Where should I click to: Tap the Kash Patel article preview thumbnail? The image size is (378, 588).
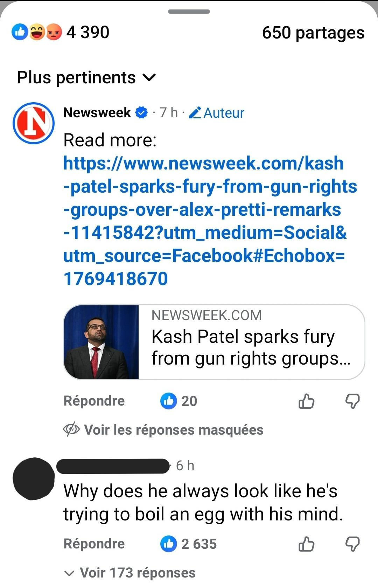point(101,342)
